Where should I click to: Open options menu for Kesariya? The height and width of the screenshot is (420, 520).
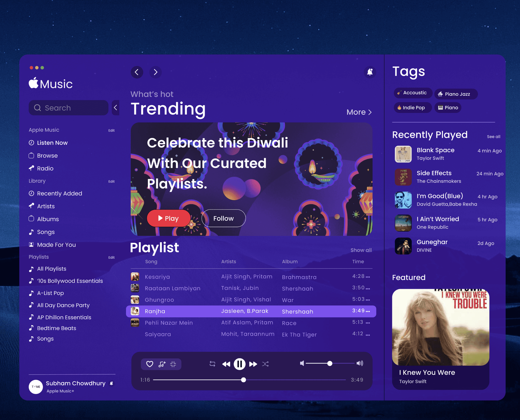pos(368,277)
